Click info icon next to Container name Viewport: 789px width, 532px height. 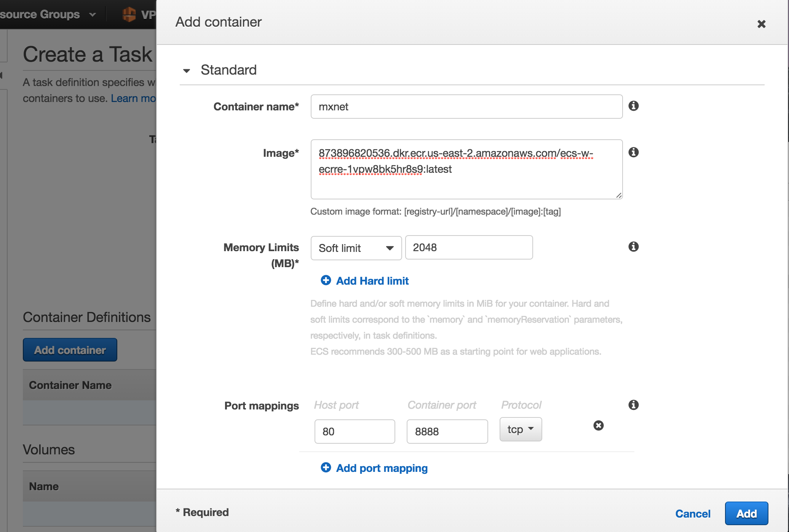coord(633,106)
